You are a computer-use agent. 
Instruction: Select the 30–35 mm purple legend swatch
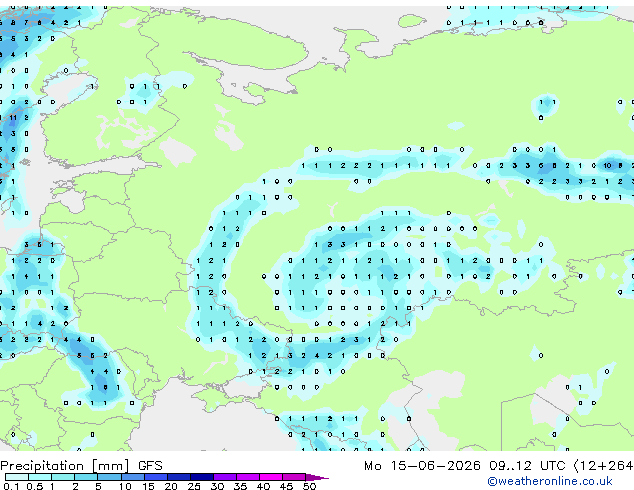[x=225, y=477]
